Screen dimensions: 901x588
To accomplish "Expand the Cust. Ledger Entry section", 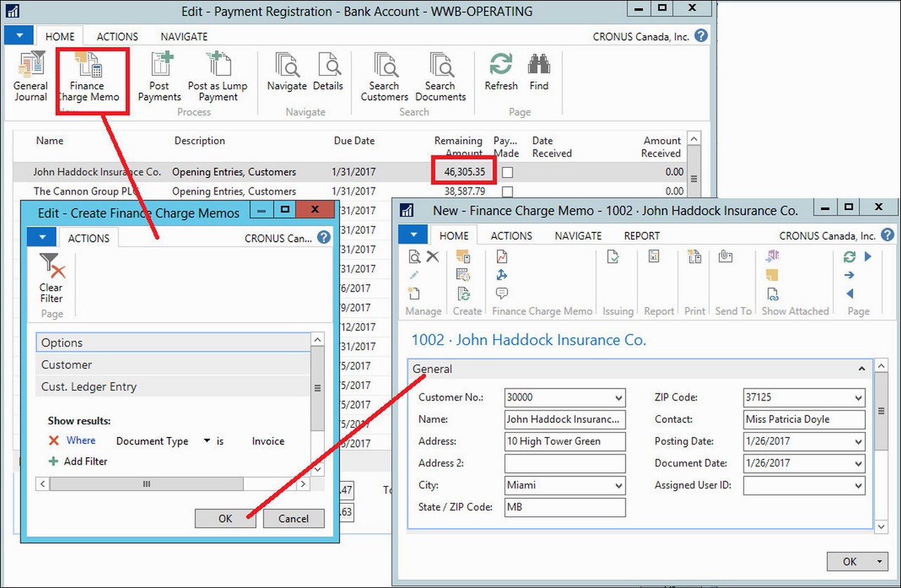I will 174,386.
